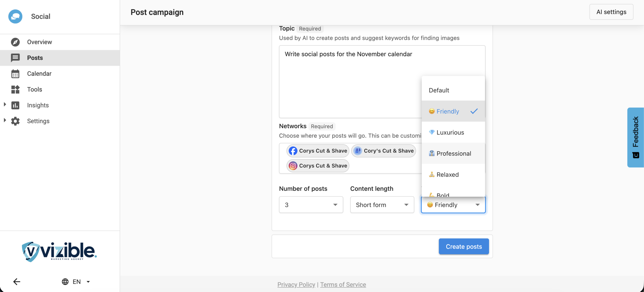Open the EN language selector
The image size is (644, 292).
(x=76, y=281)
